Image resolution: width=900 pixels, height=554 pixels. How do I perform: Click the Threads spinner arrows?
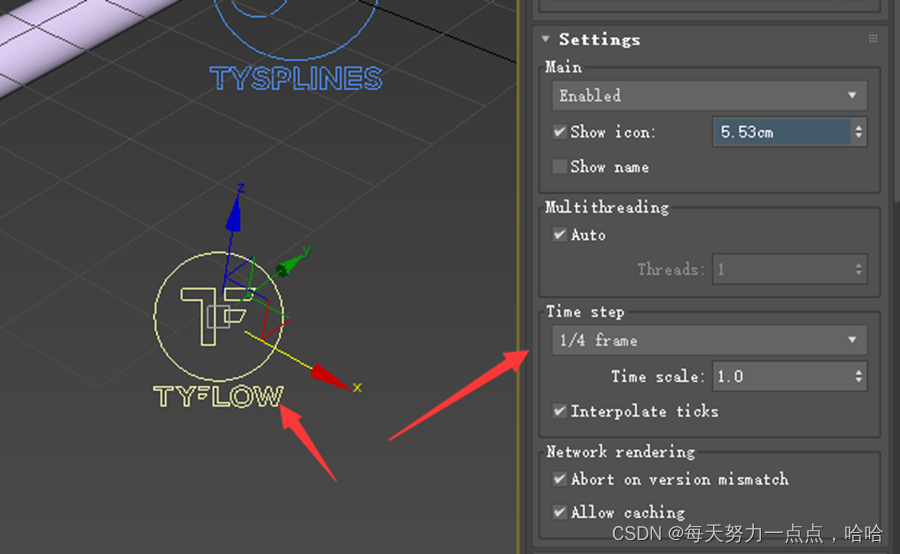(x=859, y=269)
